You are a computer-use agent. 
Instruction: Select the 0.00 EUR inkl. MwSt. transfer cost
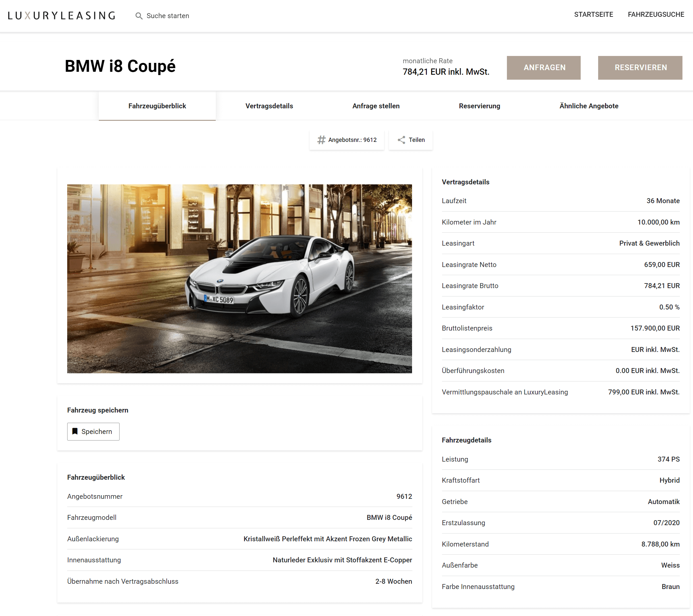[x=648, y=370]
